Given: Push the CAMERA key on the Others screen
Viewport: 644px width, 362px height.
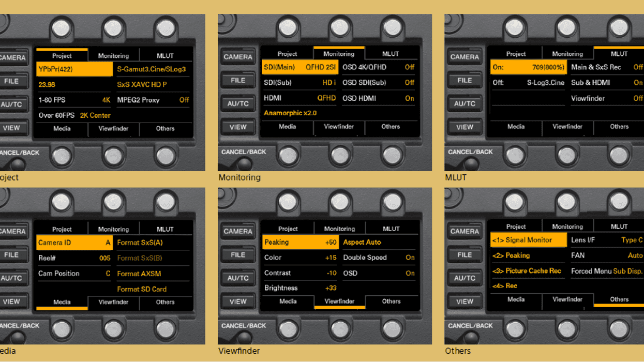Looking at the screenshot, I should tap(465, 232).
